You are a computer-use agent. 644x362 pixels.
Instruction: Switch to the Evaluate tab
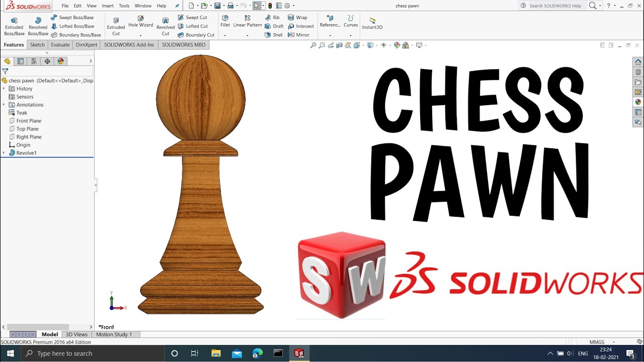60,45
